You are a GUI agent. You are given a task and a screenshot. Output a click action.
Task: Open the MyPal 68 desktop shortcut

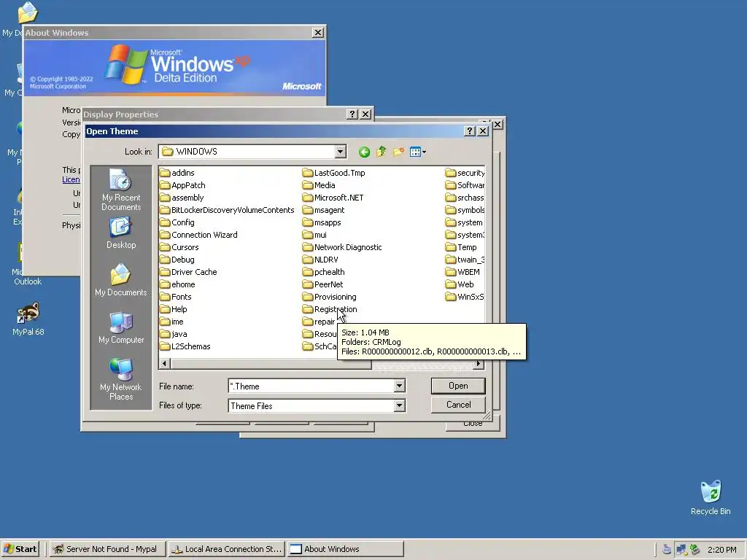coord(28,319)
